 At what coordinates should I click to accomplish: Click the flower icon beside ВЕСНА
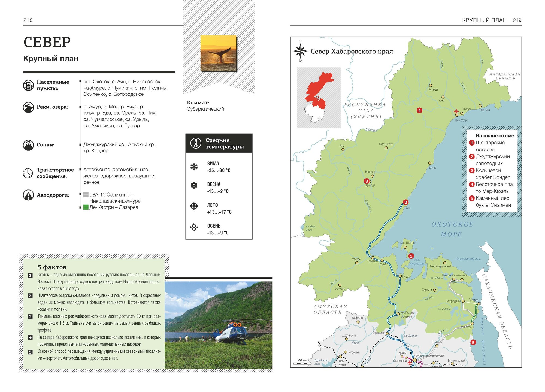tap(194, 185)
